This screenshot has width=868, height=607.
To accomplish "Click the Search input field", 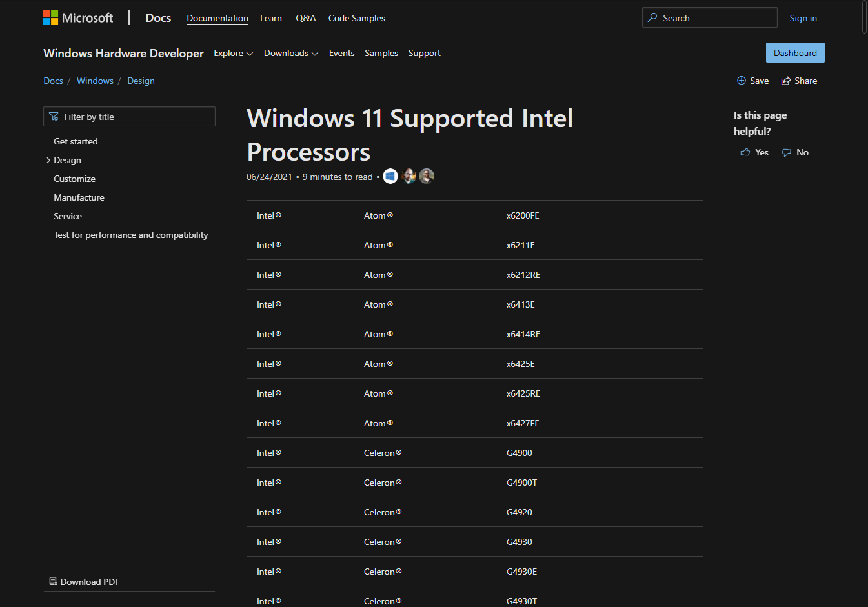I will click(710, 17).
